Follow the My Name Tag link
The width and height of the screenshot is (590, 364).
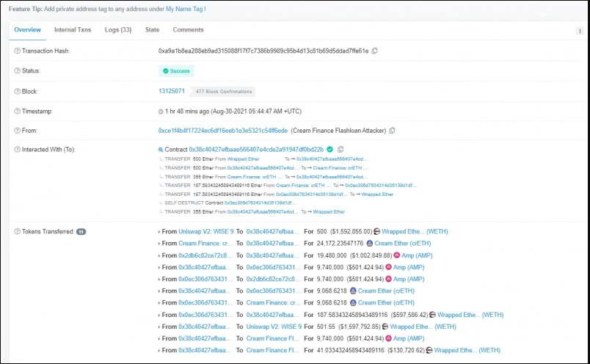click(184, 9)
